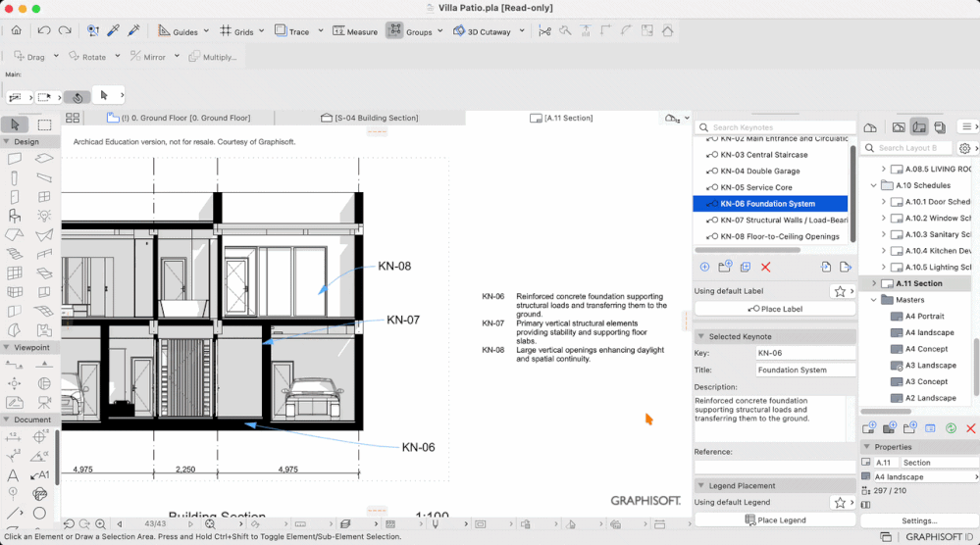Switch to the 0. Ground Floor tab
Screen dimensions: 980x545
click(x=179, y=118)
